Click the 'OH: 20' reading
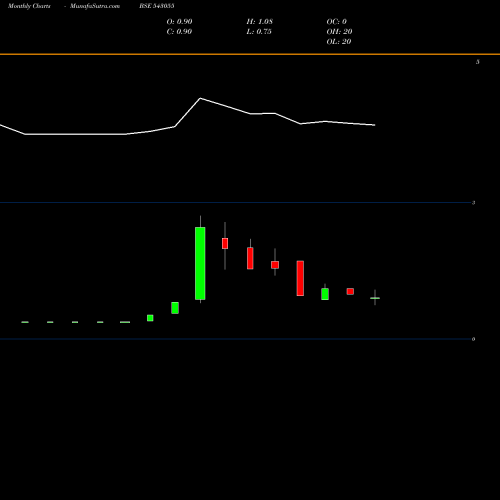The image size is (500, 500). [339, 32]
